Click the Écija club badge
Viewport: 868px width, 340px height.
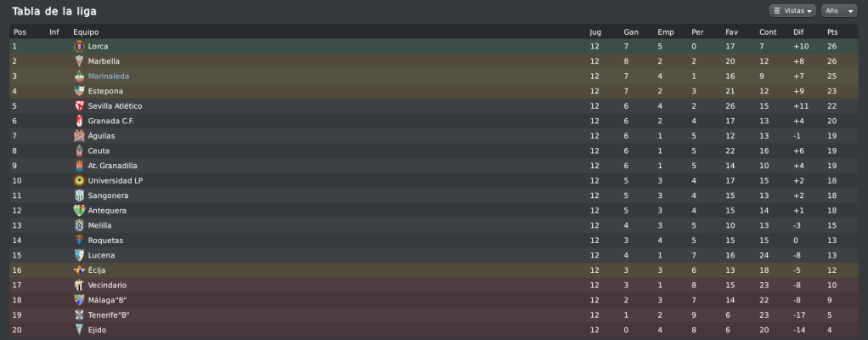coord(80,269)
